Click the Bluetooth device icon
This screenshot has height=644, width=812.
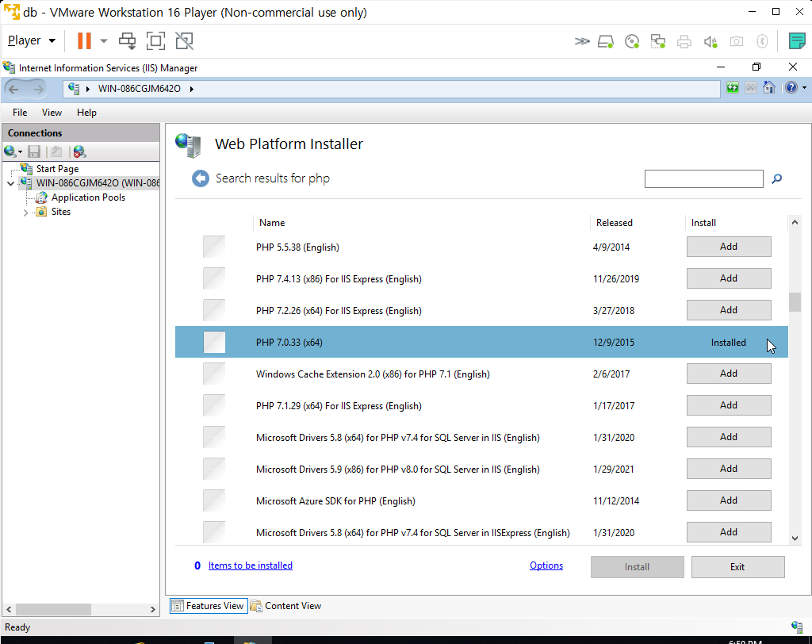pyautogui.click(x=762, y=41)
